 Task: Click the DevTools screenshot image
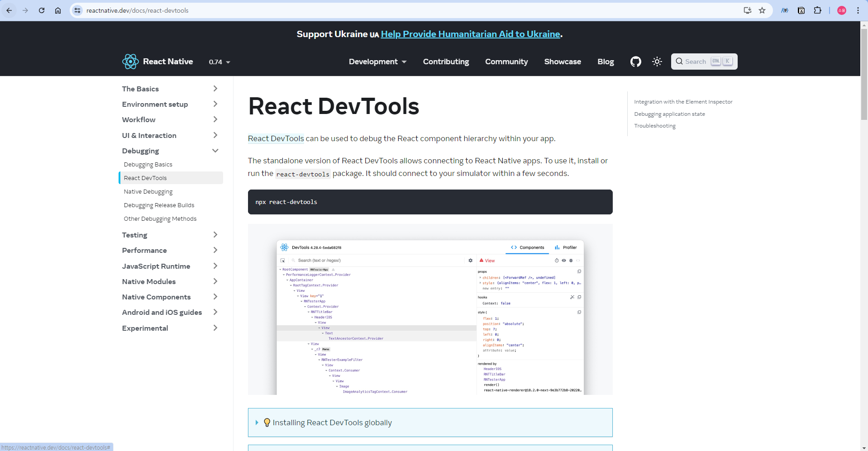430,309
